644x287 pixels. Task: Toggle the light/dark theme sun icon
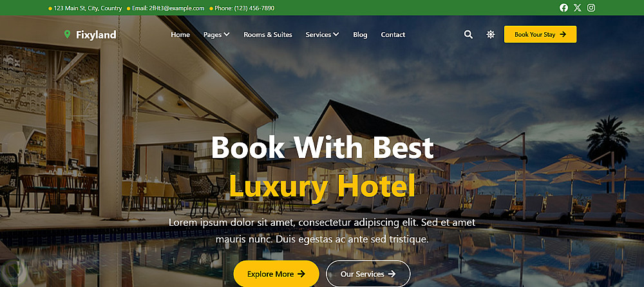click(490, 35)
